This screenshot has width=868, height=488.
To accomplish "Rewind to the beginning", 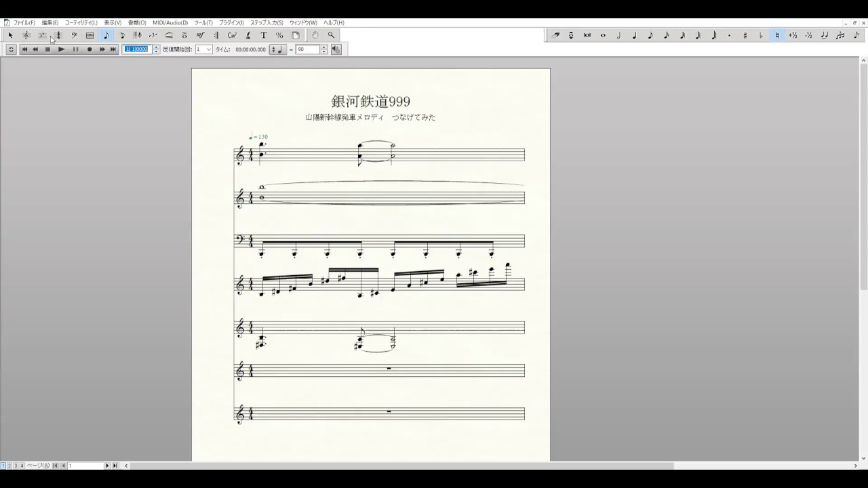I will tap(25, 49).
